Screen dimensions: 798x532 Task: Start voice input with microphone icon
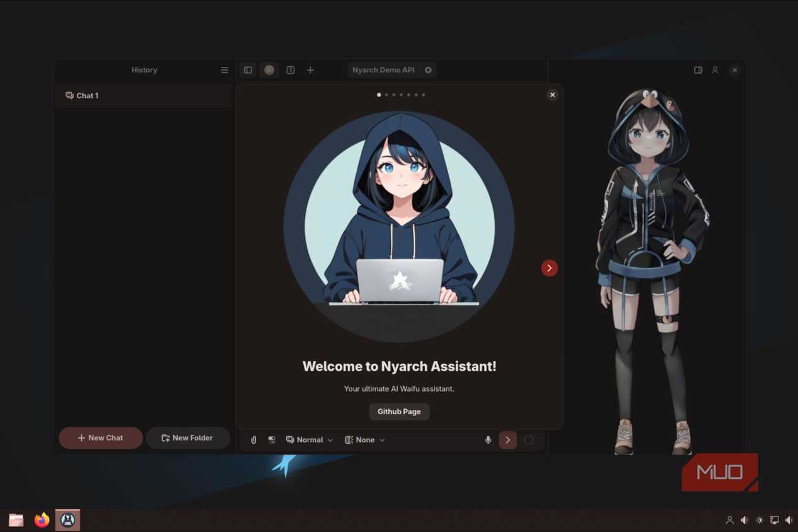[488, 440]
